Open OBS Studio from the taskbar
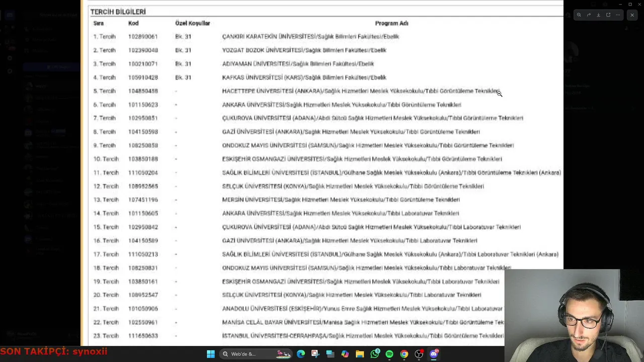The height and width of the screenshot is (362, 644). point(419,354)
